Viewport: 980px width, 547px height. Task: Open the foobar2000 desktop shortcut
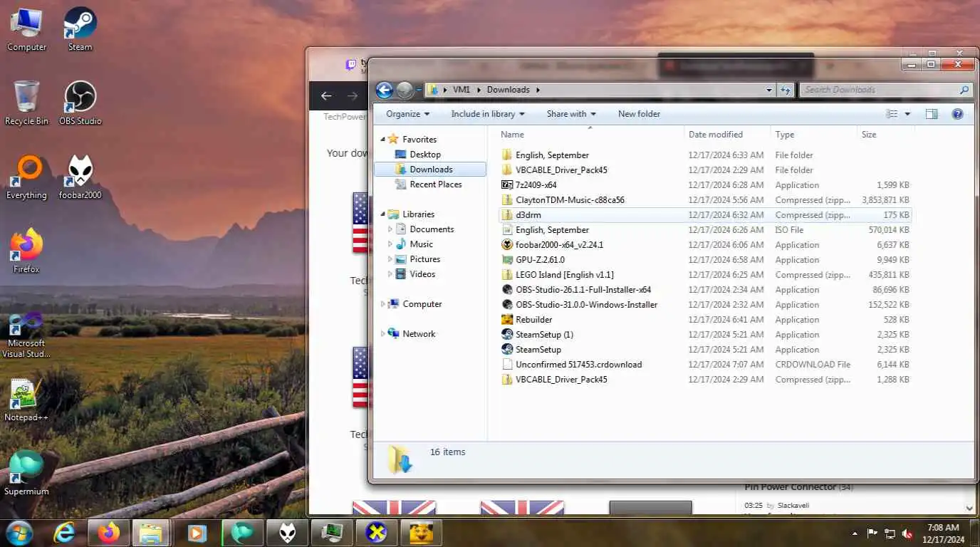click(80, 177)
